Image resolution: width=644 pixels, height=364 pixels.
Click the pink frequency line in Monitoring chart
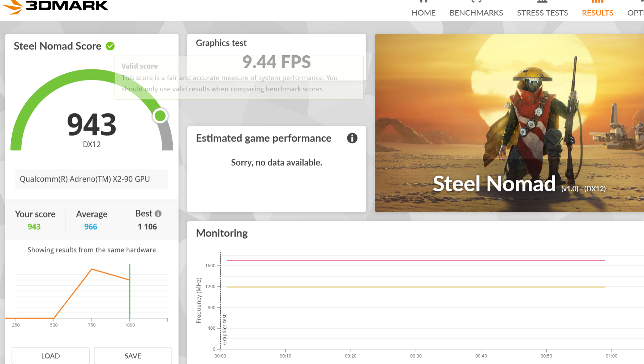(x=416, y=260)
